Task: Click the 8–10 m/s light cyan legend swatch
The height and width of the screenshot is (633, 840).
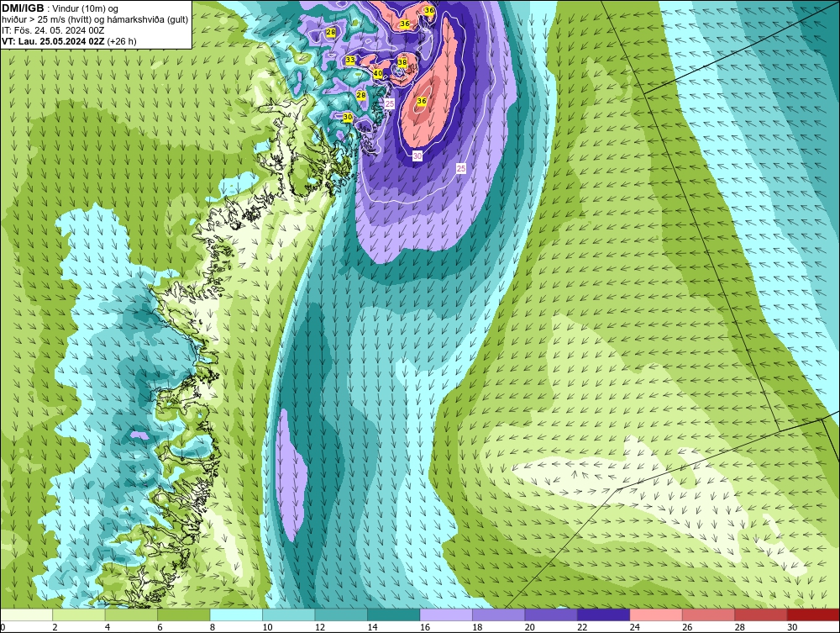Action: (236, 615)
